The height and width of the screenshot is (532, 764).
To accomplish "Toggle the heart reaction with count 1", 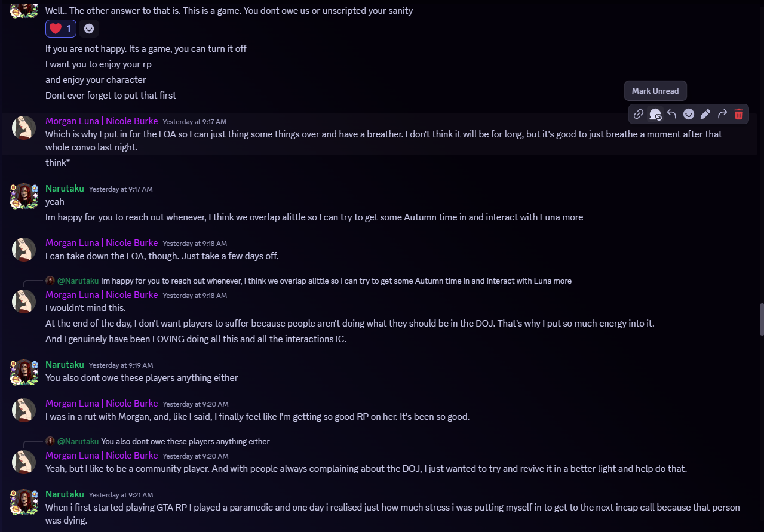I will [61, 29].
